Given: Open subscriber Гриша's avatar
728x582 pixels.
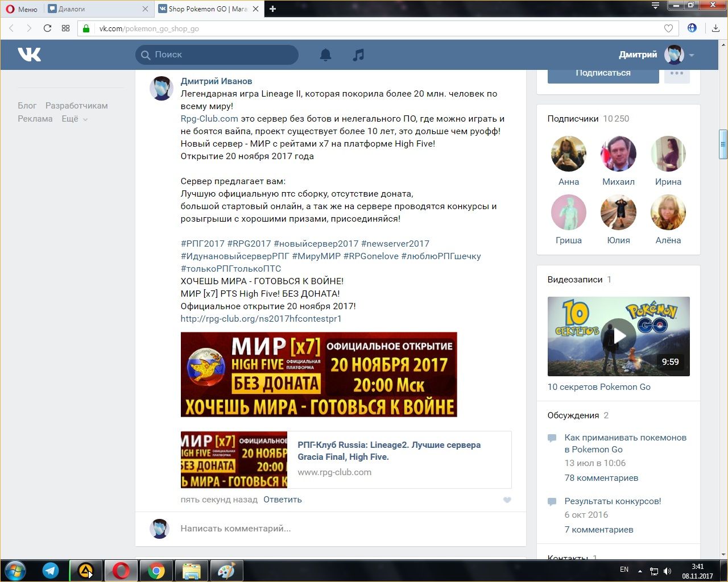Looking at the screenshot, I should (x=569, y=213).
